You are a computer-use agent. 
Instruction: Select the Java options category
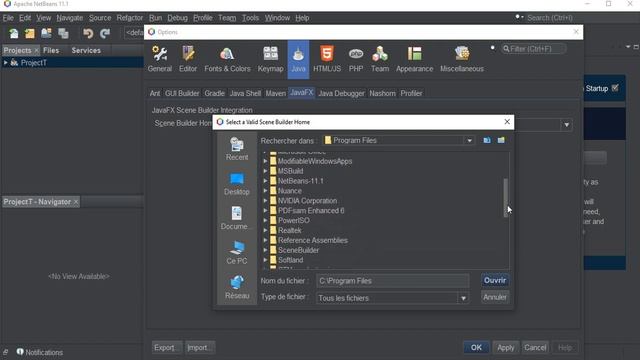(298, 59)
